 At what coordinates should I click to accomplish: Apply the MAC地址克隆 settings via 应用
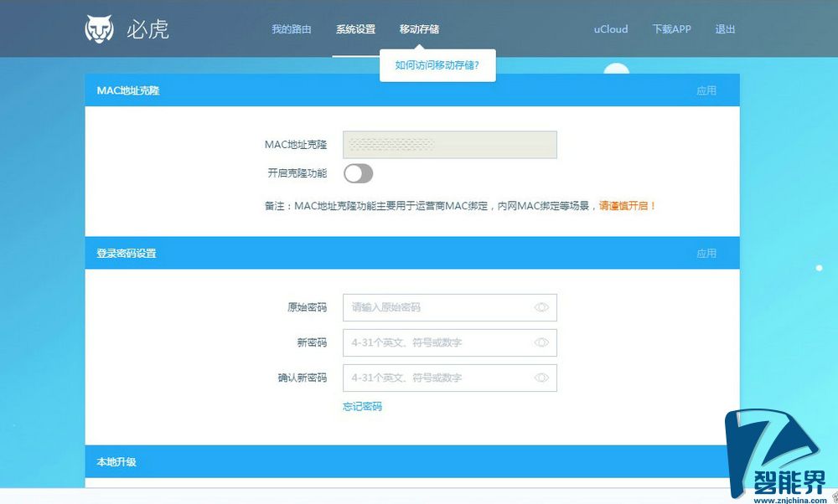pos(706,90)
